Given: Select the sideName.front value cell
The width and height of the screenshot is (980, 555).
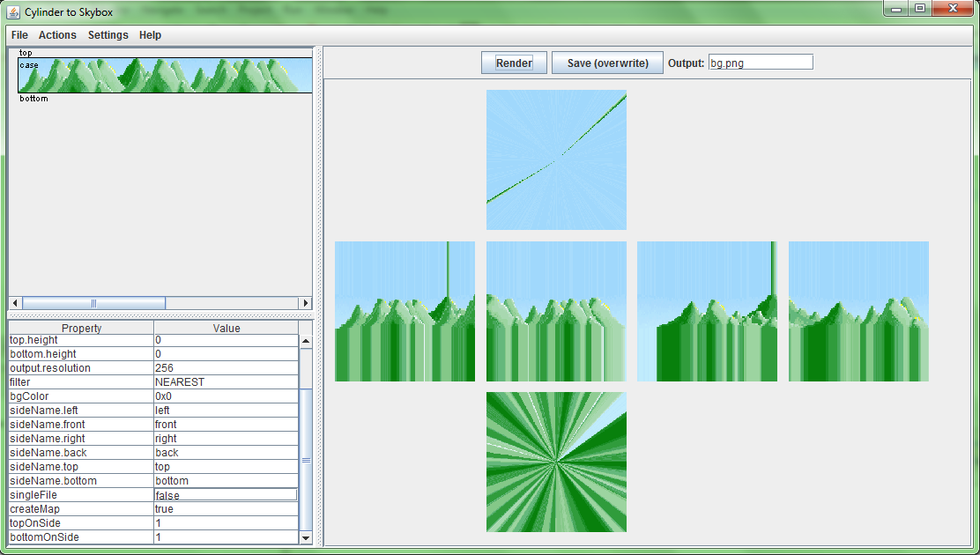Looking at the screenshot, I should [x=226, y=425].
